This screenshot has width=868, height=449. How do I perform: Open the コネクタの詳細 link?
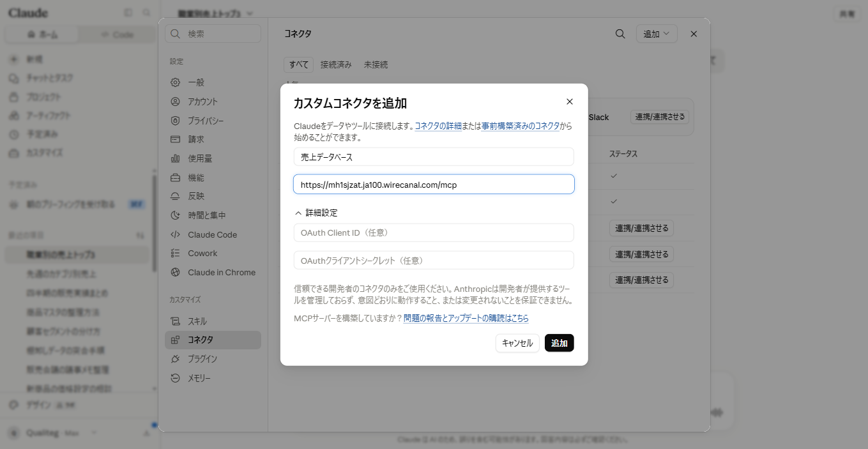point(438,126)
